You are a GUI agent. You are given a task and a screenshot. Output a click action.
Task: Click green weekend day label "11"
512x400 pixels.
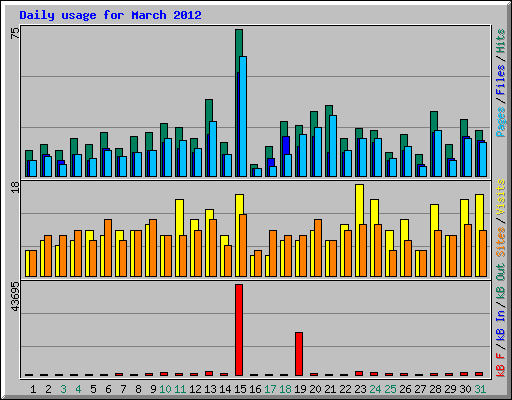pos(180,389)
